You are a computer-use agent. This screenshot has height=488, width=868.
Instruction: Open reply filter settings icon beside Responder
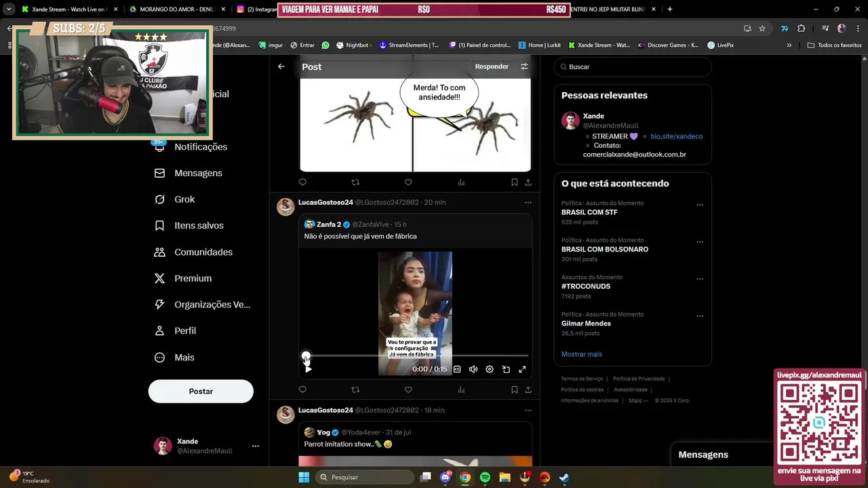tap(524, 66)
